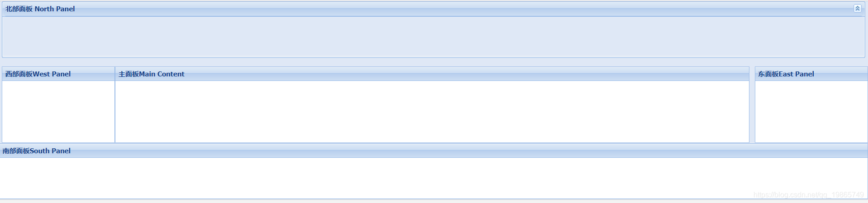Click the empty header space right of East Panel title

click(841, 74)
